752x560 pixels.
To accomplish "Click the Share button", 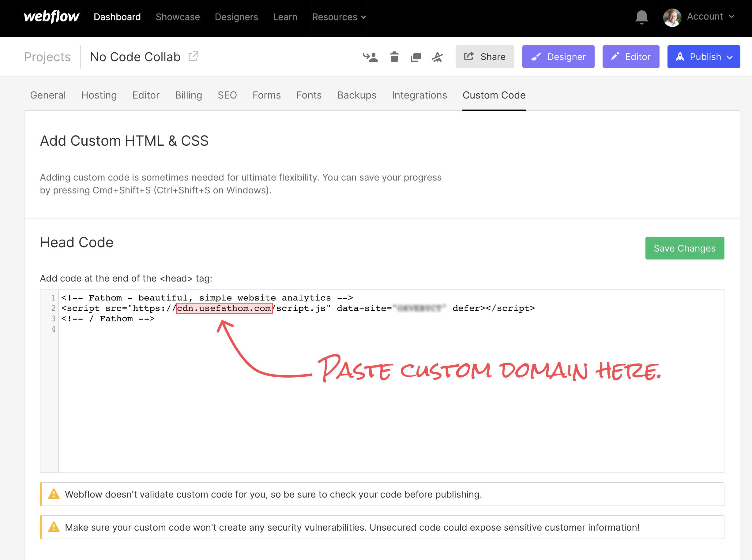I will [485, 57].
